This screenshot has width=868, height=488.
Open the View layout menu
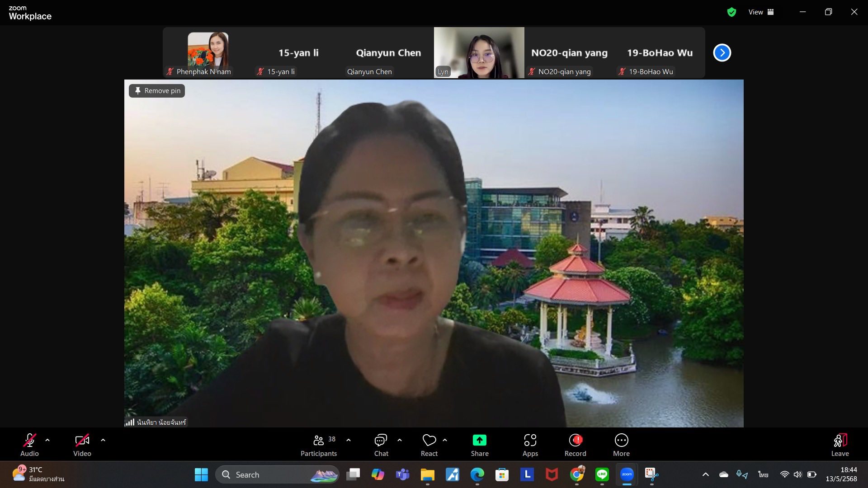point(761,12)
